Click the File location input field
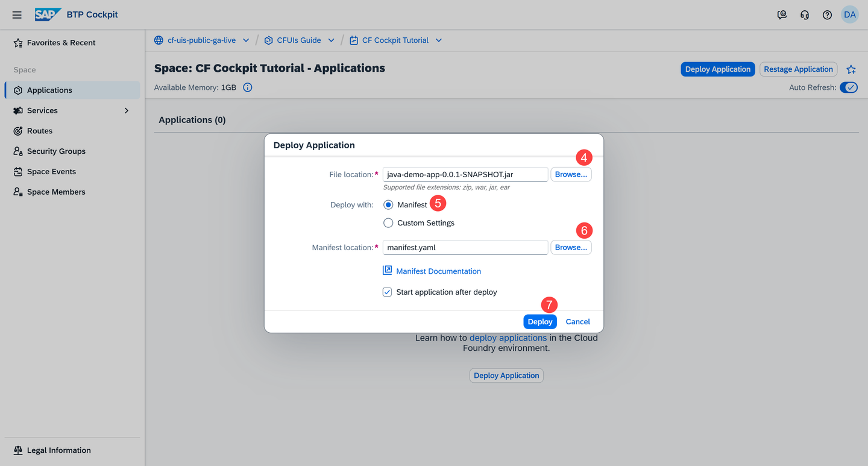868x466 pixels. (465, 174)
